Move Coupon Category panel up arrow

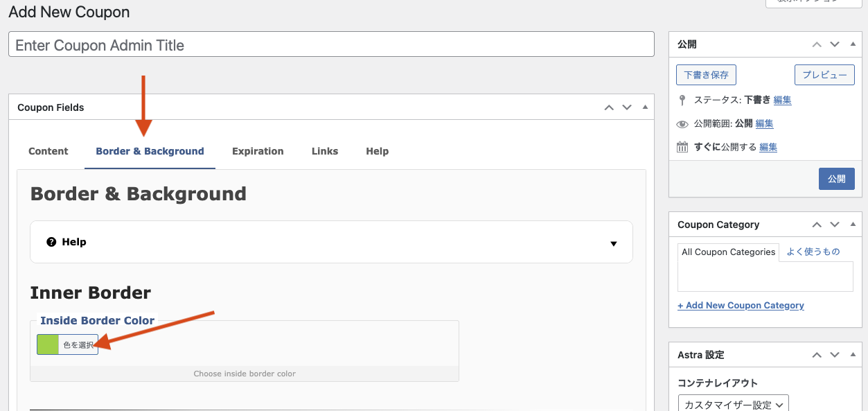817,225
